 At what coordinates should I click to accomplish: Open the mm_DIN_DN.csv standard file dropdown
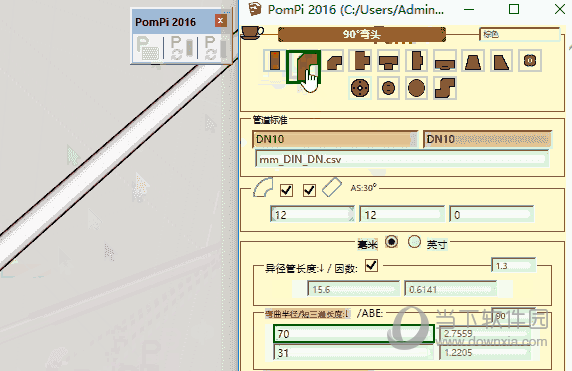[402, 159]
